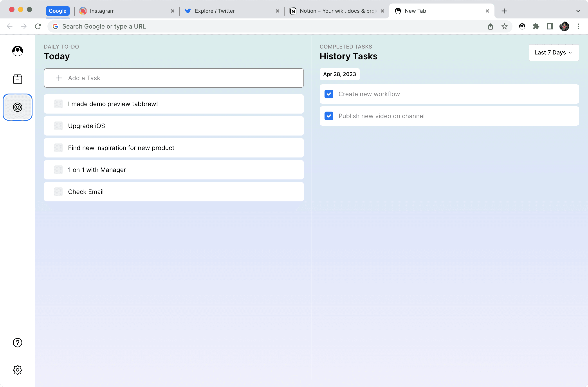588x387 pixels.
Task: Close the Explore / Twitter tab
Action: (x=278, y=11)
